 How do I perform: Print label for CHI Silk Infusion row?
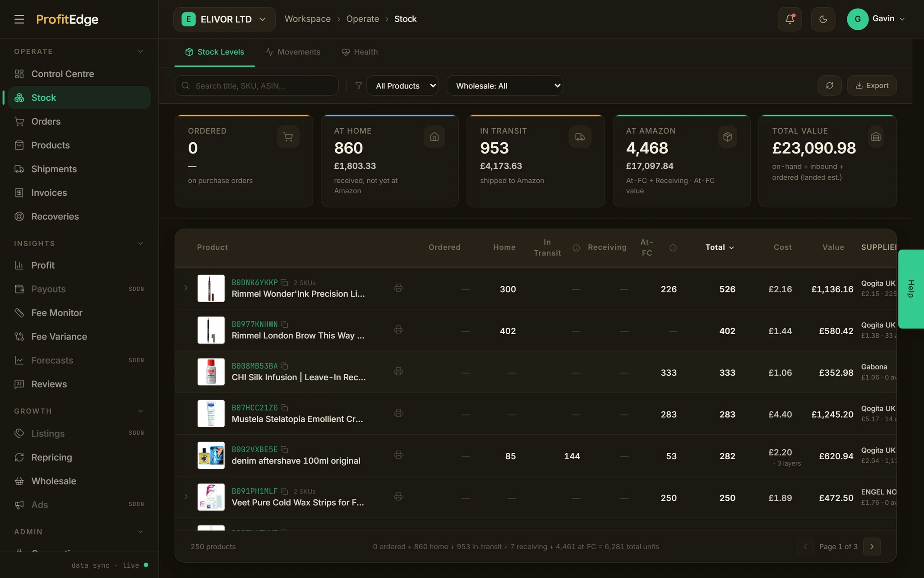398,371
